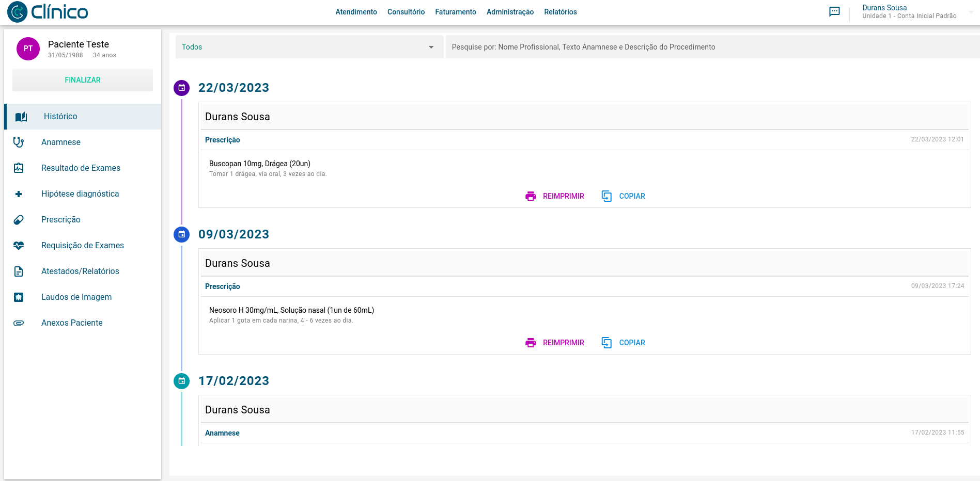Screen dimensions: 980x481
Task: Click the 22/03/2023 timeline calendar marker
Action: click(x=181, y=88)
